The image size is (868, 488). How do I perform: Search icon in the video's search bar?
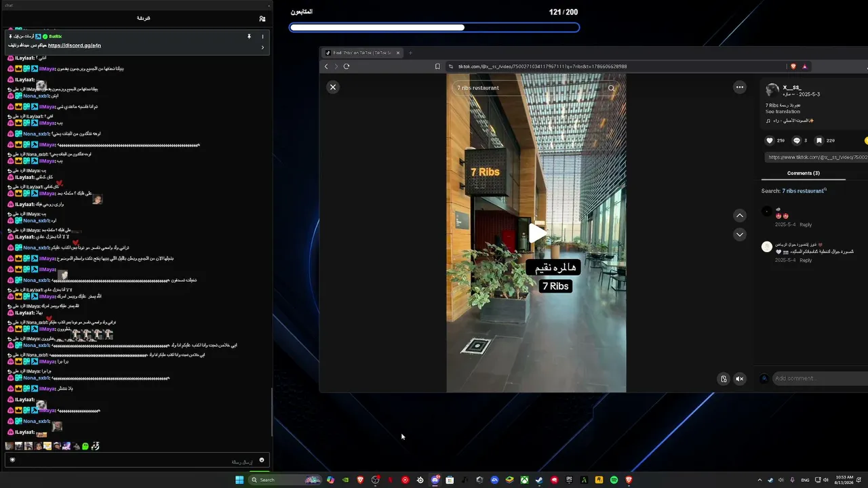(x=611, y=88)
